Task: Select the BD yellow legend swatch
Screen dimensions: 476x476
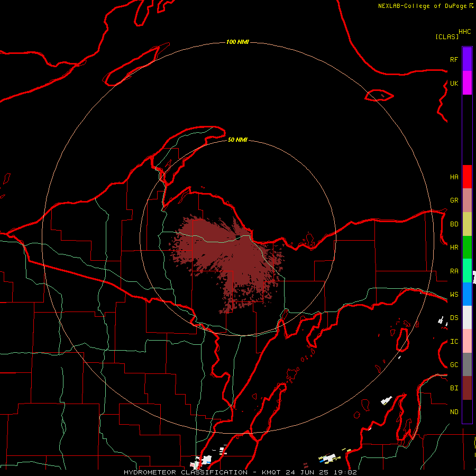Action: click(x=467, y=224)
